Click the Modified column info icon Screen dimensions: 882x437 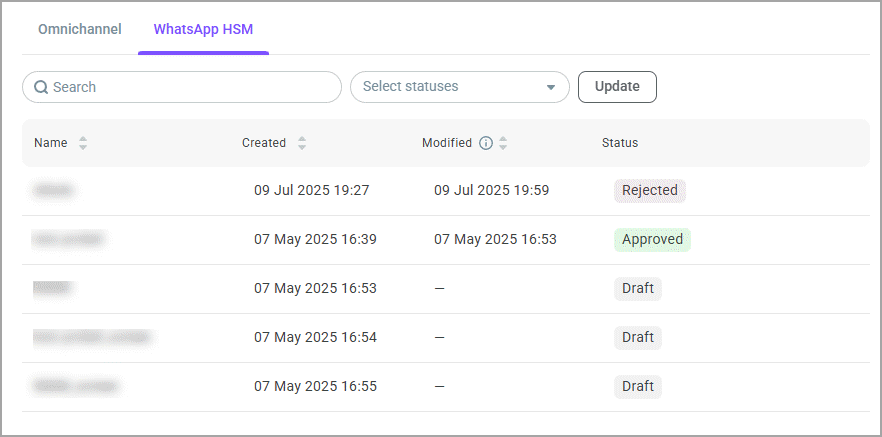(x=485, y=143)
